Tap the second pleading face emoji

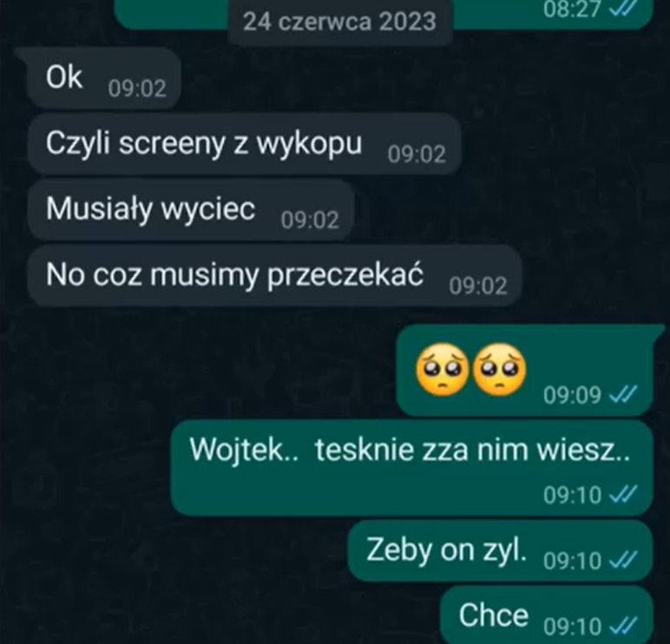tap(499, 368)
